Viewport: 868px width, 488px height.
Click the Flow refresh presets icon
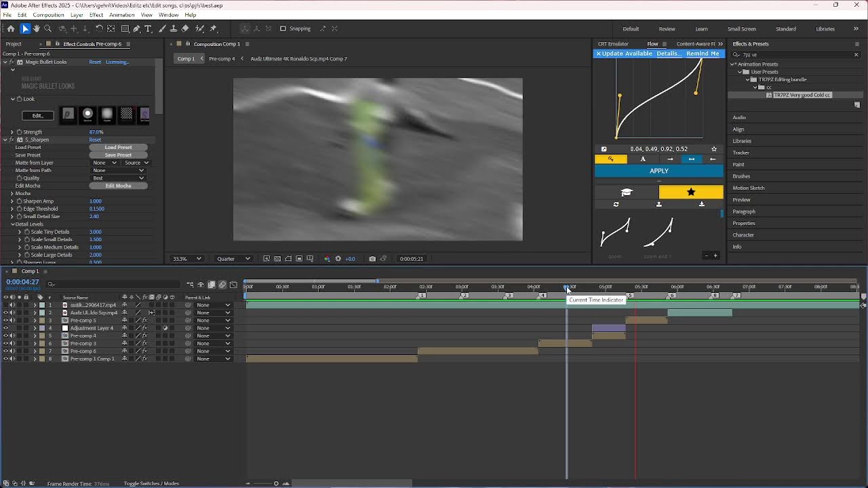[616, 204]
